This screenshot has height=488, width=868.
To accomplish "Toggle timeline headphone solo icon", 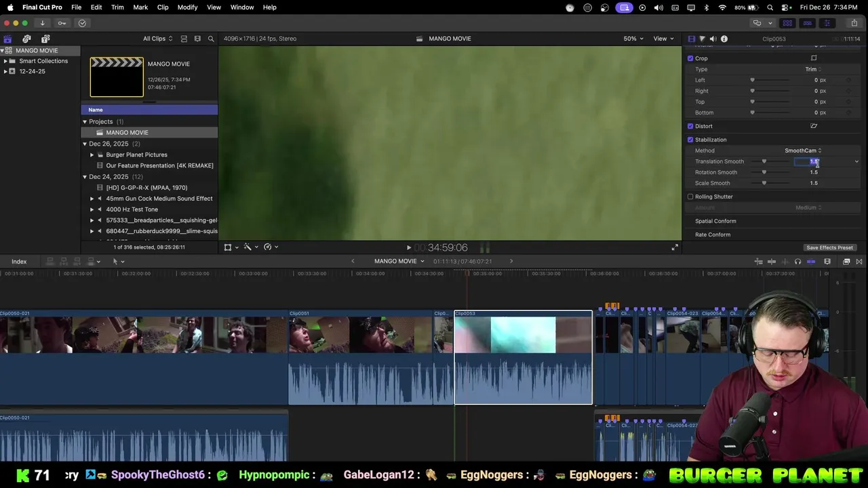I will (797, 262).
